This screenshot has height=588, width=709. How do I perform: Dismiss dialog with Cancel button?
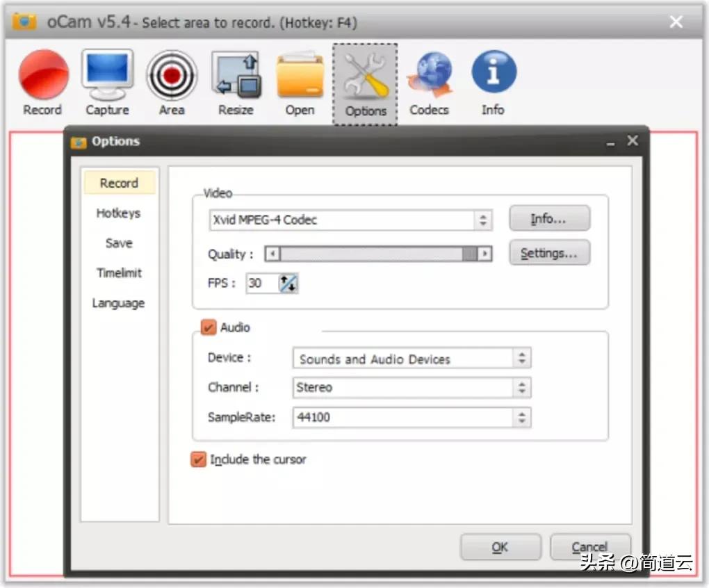(589, 547)
